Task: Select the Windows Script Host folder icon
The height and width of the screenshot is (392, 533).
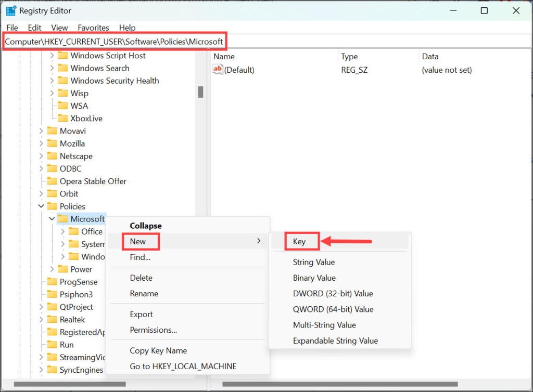Action: [63, 56]
